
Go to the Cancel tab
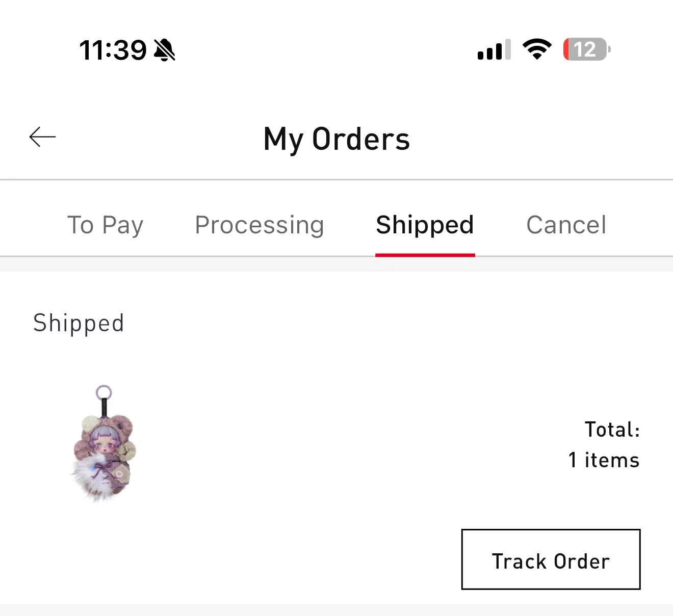pos(566,225)
